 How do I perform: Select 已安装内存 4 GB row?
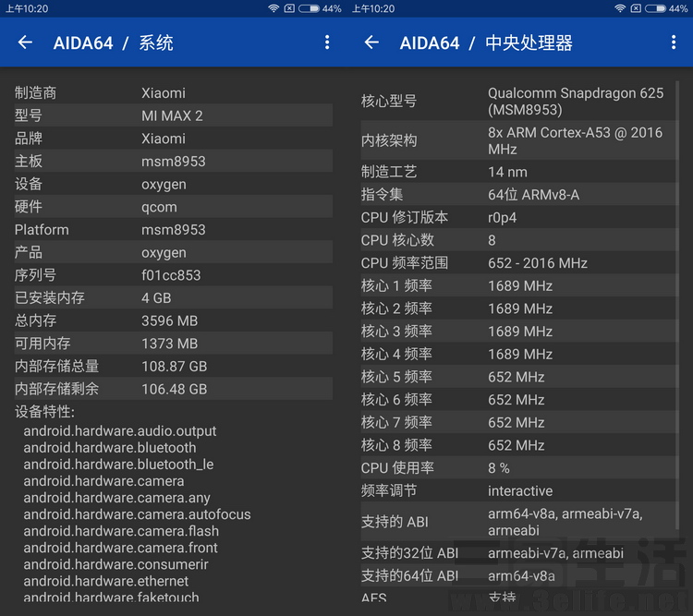174,297
